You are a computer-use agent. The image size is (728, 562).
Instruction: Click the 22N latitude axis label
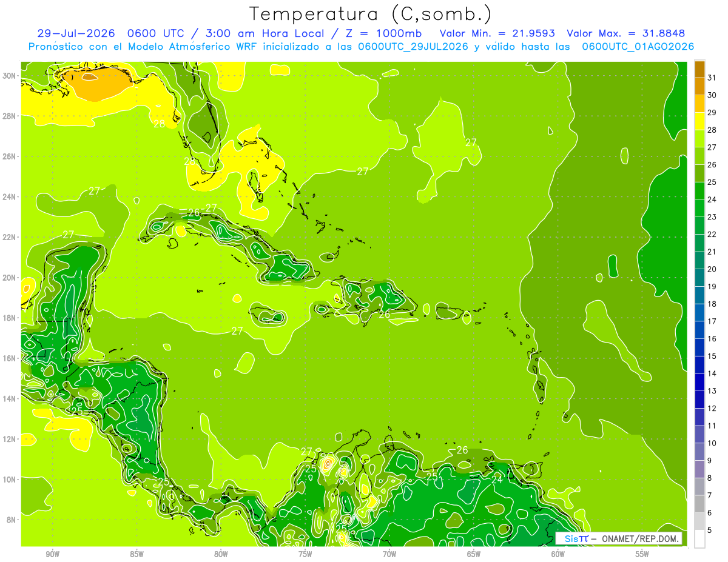pyautogui.click(x=10, y=237)
